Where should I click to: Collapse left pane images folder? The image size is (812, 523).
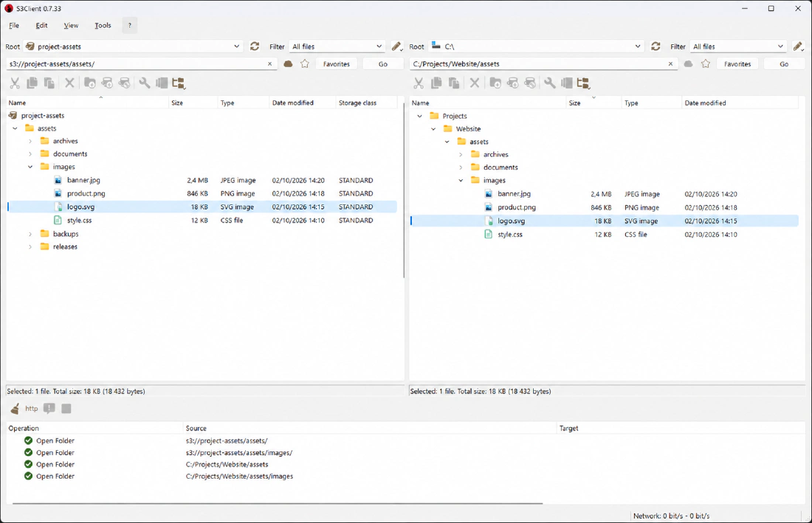pos(30,167)
